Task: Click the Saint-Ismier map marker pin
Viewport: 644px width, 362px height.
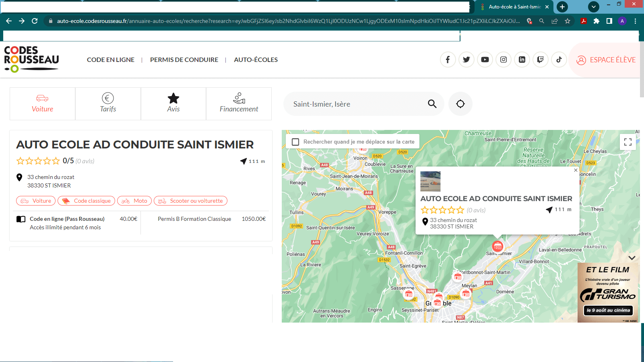Action: pos(498,246)
